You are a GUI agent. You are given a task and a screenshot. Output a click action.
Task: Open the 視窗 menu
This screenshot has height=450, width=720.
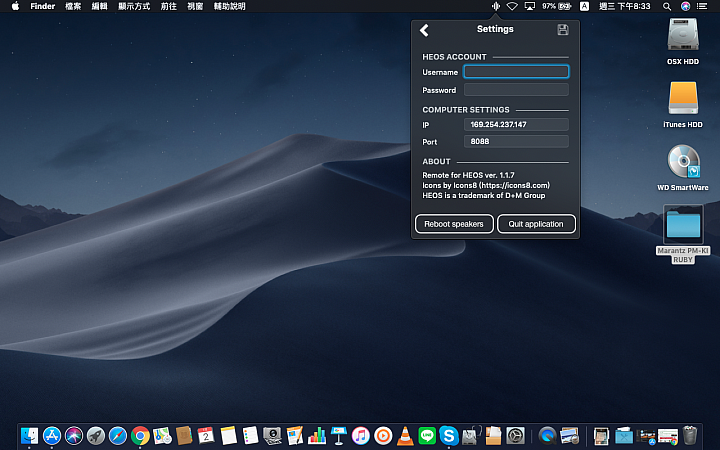pos(195,6)
